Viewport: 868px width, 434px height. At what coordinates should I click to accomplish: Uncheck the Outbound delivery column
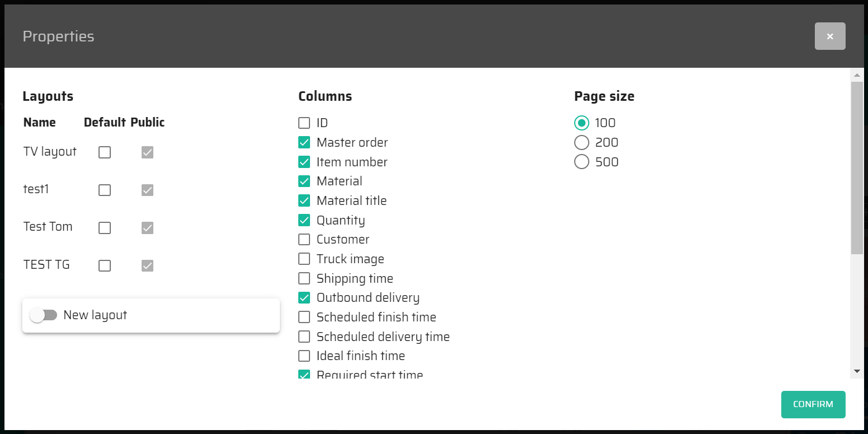click(304, 298)
